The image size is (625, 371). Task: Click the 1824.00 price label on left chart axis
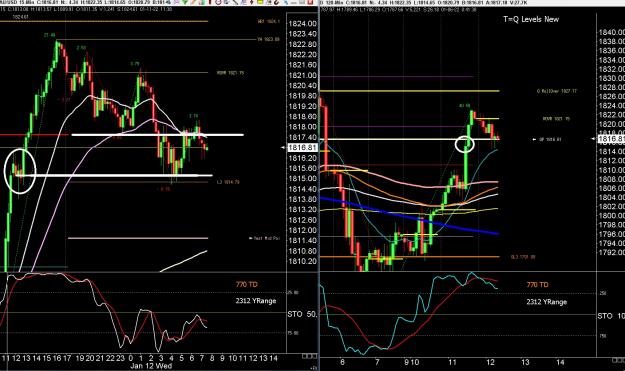(x=303, y=24)
